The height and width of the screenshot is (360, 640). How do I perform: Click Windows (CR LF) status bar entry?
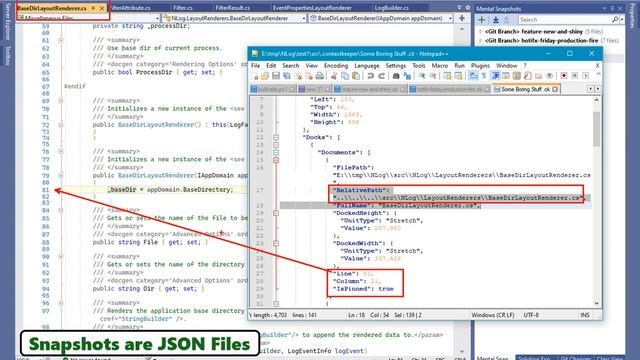pos(493,315)
